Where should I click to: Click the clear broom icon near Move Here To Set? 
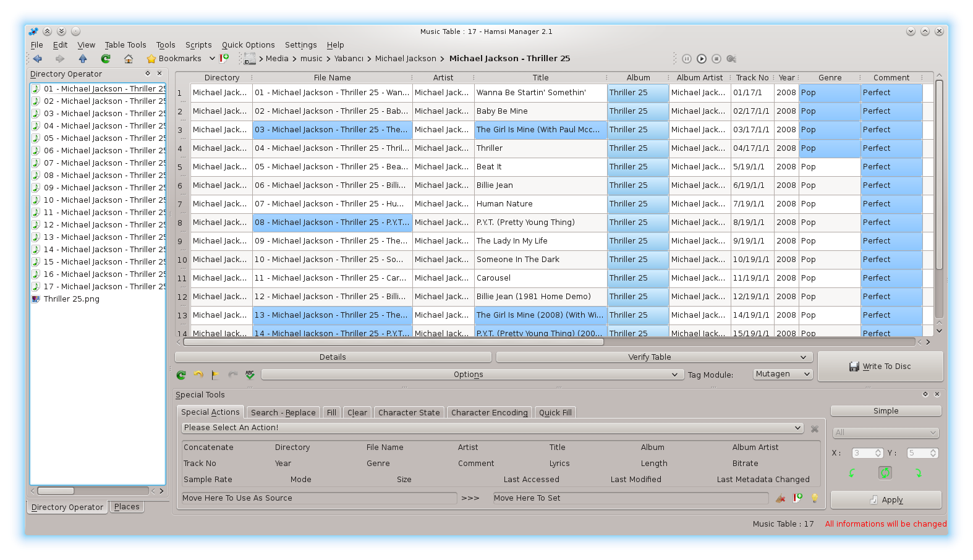pyautogui.click(x=780, y=498)
